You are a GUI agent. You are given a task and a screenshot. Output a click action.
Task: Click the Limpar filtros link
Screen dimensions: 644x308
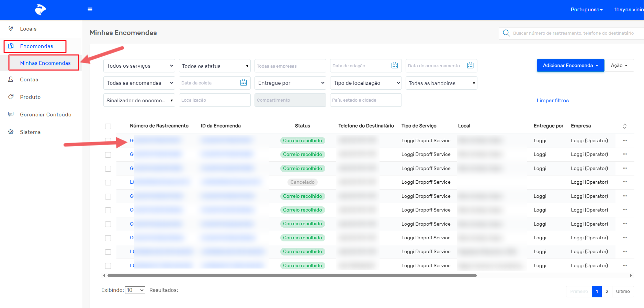tap(552, 101)
